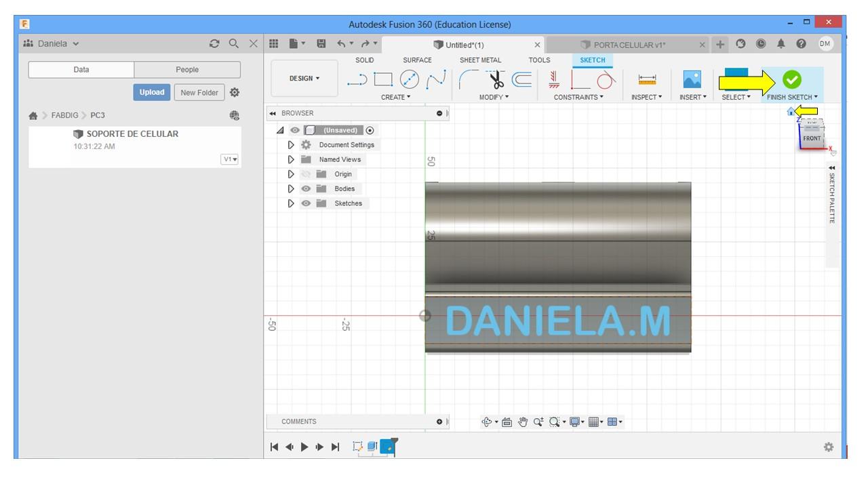Select the Rectangle sketch tool
Viewport: 868px width, 488px height.
pyautogui.click(x=383, y=80)
